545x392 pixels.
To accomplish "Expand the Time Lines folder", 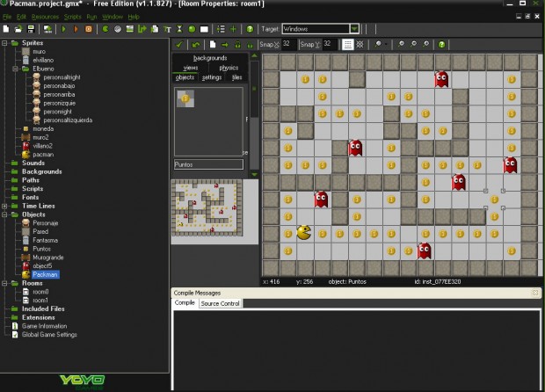I will [4, 206].
